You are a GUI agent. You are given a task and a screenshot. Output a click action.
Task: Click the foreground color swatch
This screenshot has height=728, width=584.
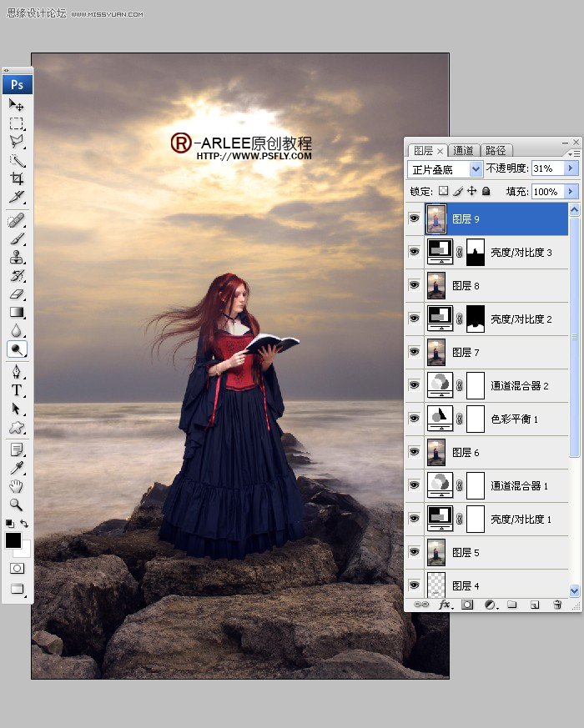coord(13,540)
